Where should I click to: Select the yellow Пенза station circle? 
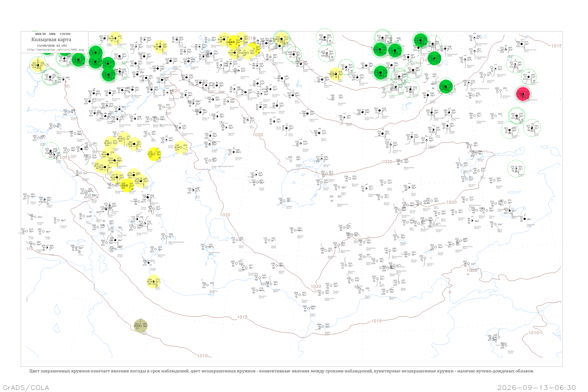coord(160,47)
